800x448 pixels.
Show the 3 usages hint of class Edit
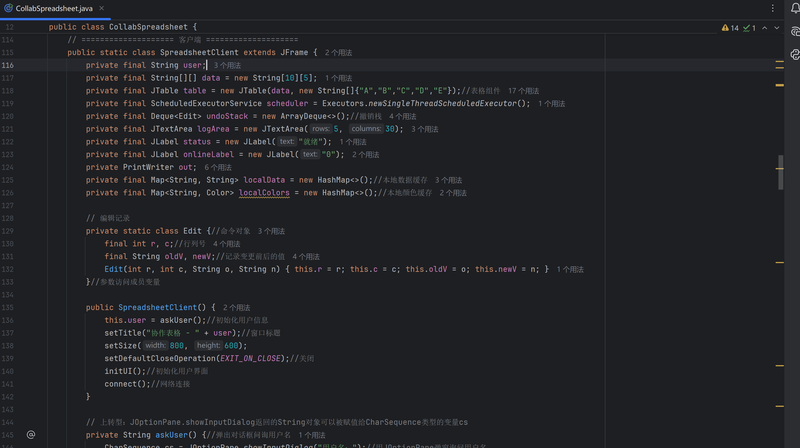click(x=271, y=231)
